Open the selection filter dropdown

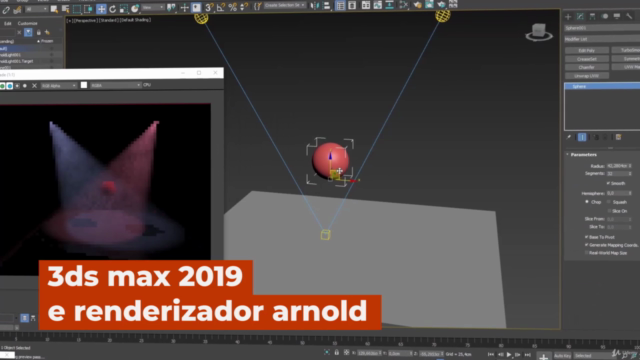pos(36,9)
